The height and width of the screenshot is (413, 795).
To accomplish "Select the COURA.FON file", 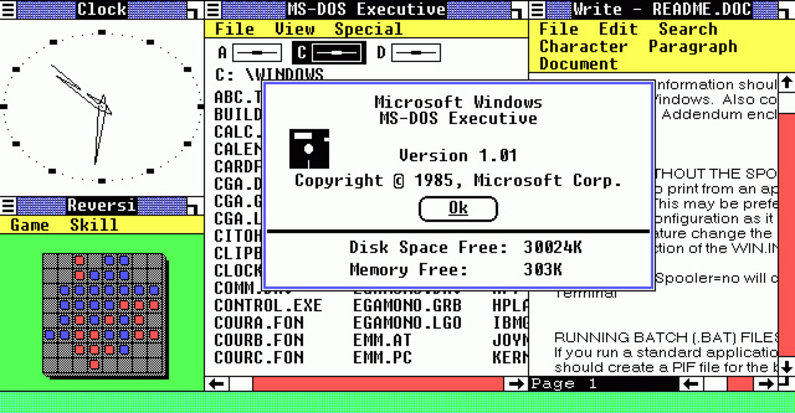I will 259,323.
